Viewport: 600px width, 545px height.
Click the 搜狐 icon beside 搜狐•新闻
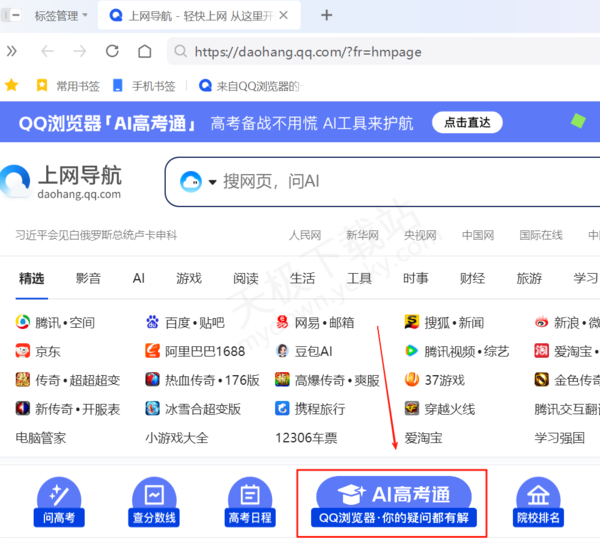pyautogui.click(x=412, y=322)
